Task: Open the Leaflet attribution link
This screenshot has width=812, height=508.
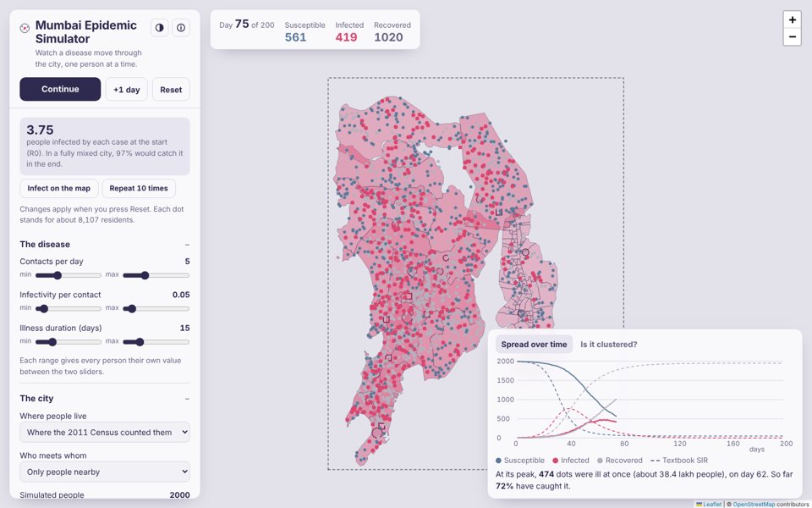Action: point(709,504)
